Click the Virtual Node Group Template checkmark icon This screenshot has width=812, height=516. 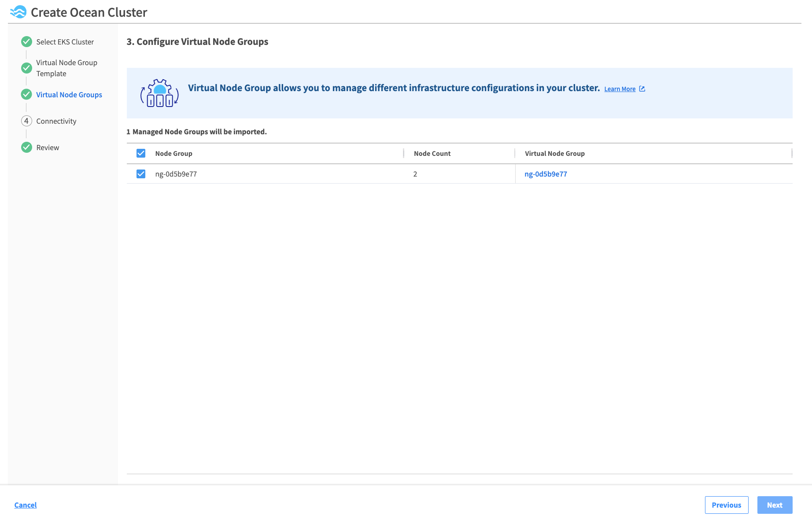[26, 68]
